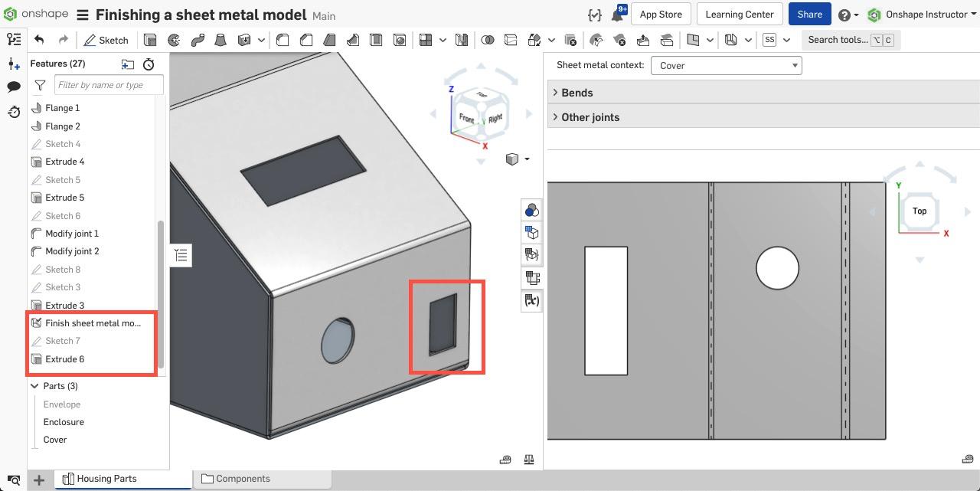
Task: Toggle the Appearance sphere icon in the view sidebar
Action: pyautogui.click(x=531, y=209)
